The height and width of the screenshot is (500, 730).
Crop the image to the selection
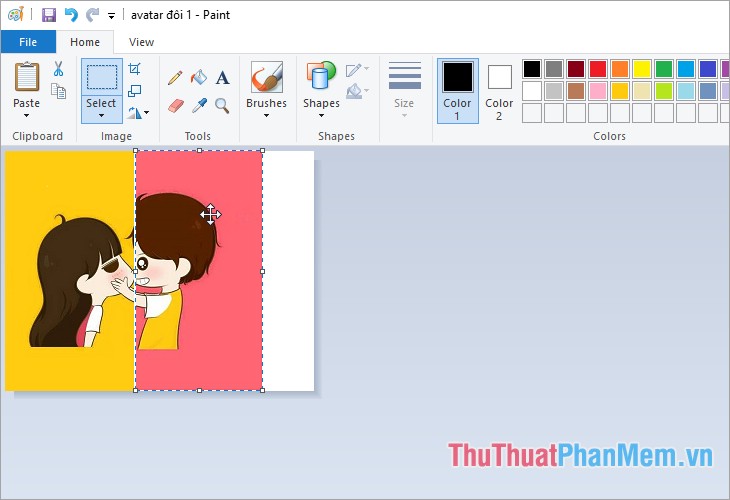tap(135, 69)
